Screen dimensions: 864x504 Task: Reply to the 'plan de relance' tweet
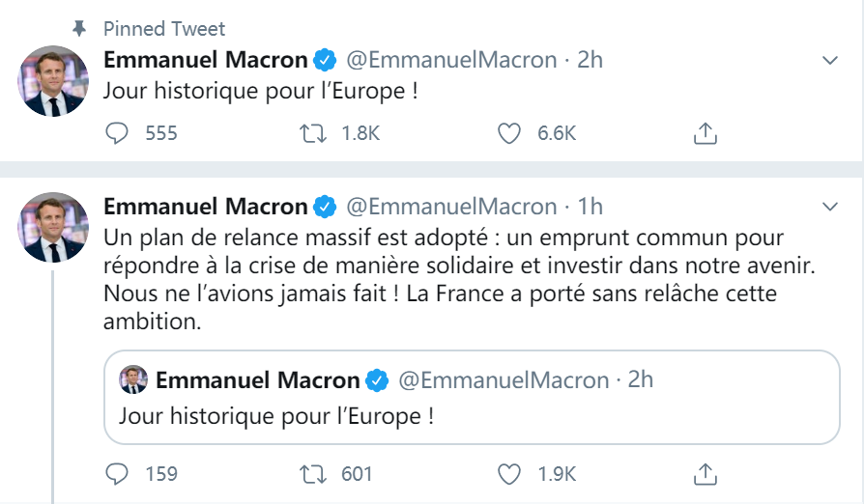[x=117, y=473]
